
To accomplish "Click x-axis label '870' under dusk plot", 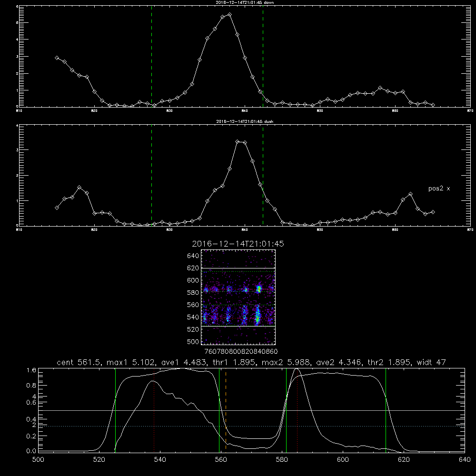I will [470, 230].
